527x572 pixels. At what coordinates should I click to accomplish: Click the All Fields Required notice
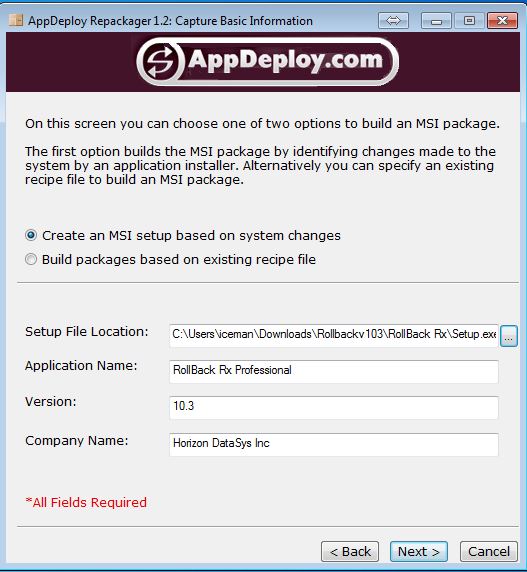click(86, 502)
